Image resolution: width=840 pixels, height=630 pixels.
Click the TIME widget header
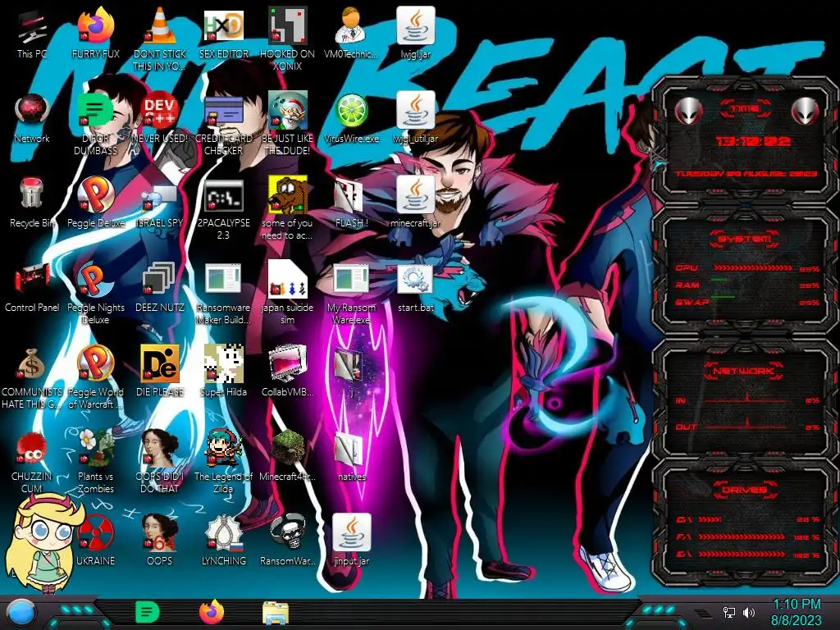pos(745,109)
